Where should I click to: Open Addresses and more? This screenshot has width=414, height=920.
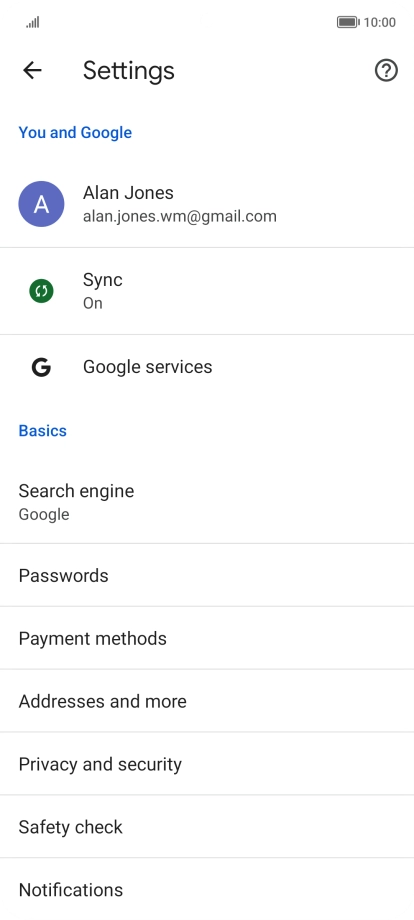coord(207,701)
